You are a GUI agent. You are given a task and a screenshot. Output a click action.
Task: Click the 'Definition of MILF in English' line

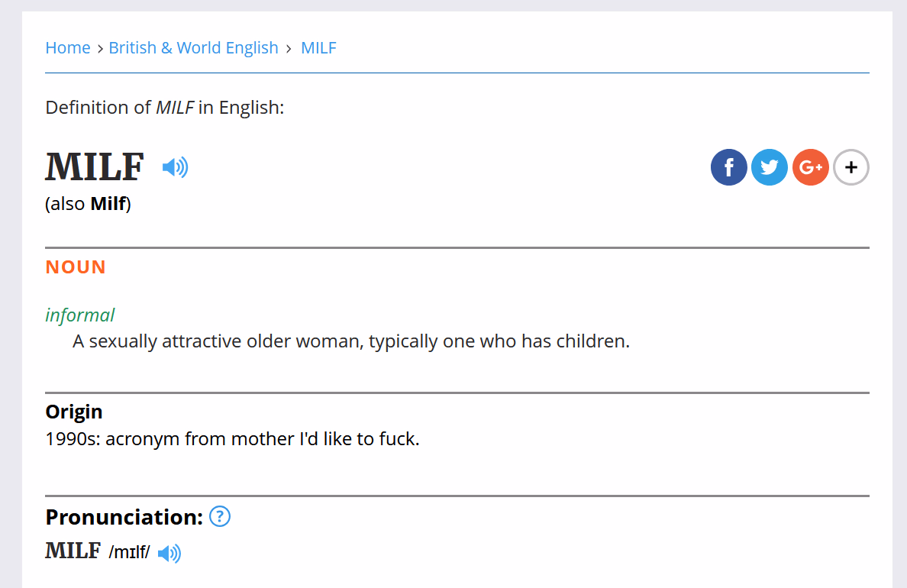(x=165, y=108)
